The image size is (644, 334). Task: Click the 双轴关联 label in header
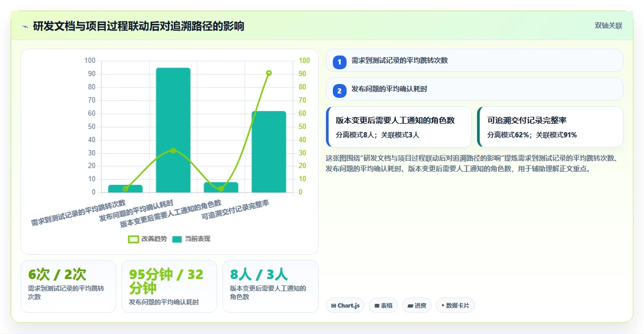pos(609,25)
